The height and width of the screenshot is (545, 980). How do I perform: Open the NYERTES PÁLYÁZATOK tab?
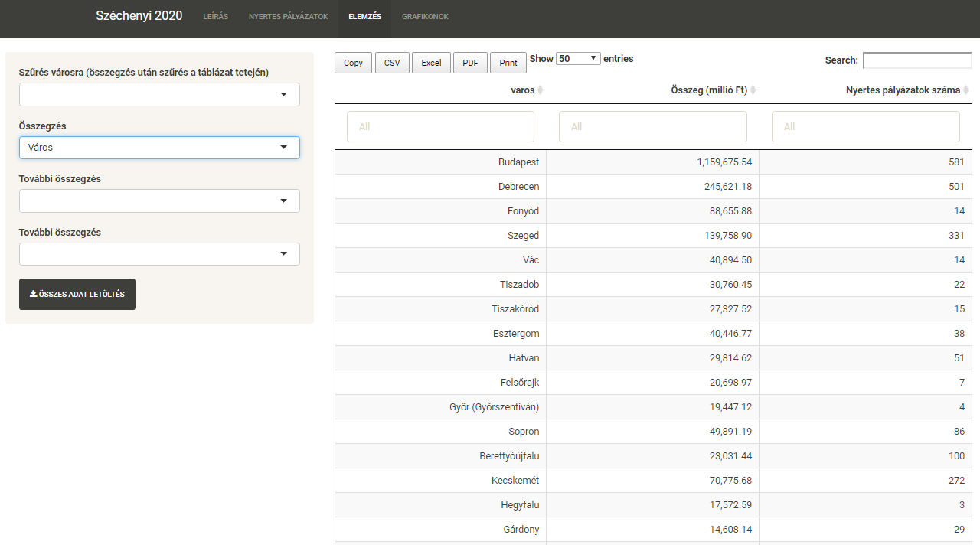pos(288,17)
